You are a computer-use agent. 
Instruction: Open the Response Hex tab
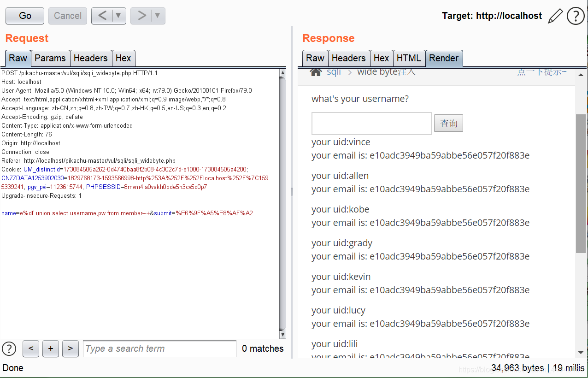point(382,58)
